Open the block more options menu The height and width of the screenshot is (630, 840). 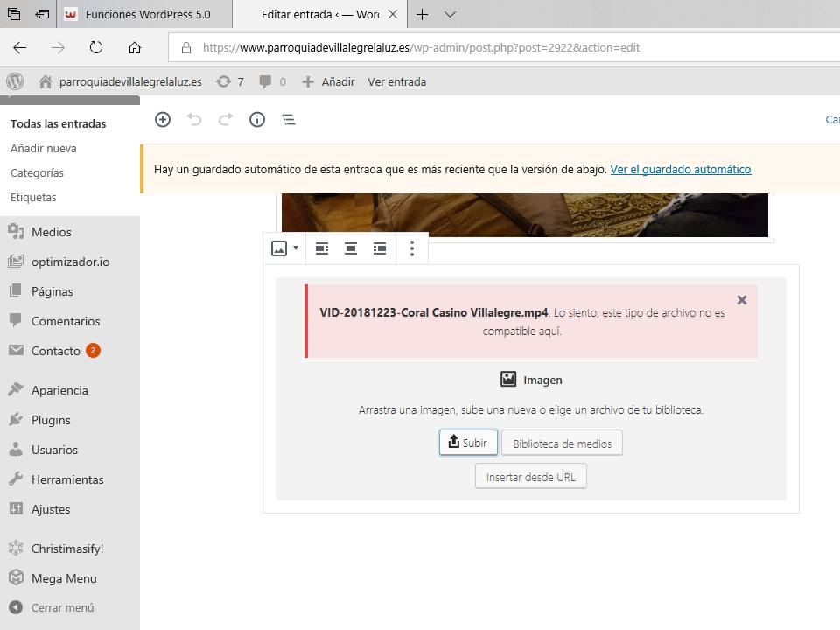coord(412,248)
